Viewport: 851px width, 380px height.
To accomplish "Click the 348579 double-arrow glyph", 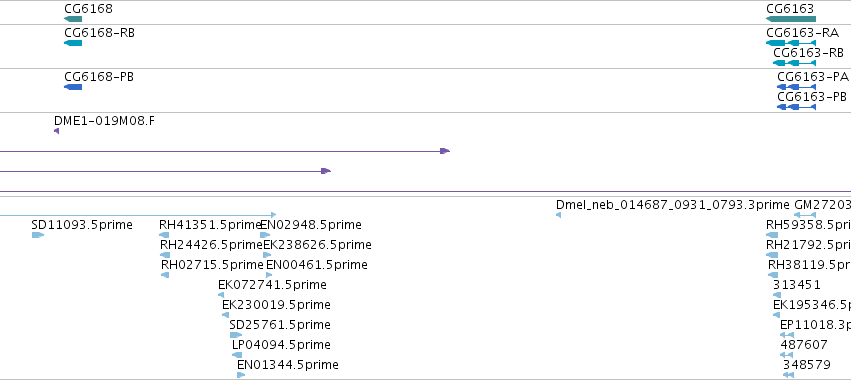I will pyautogui.click(x=789, y=375).
